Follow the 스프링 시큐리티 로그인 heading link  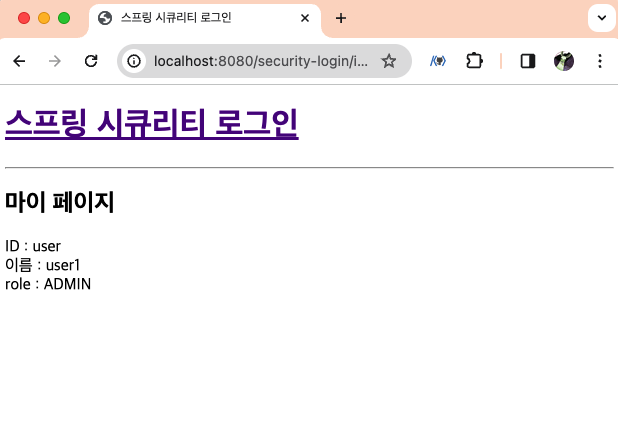[152, 124]
